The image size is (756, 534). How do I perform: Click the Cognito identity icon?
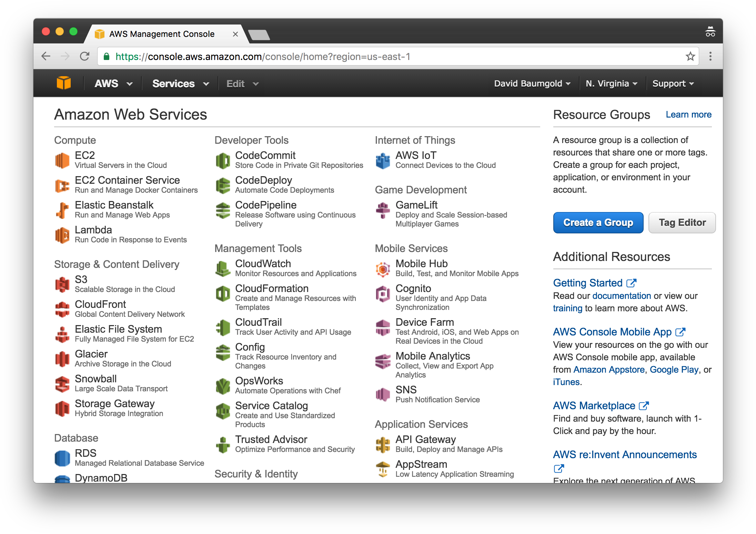click(383, 293)
